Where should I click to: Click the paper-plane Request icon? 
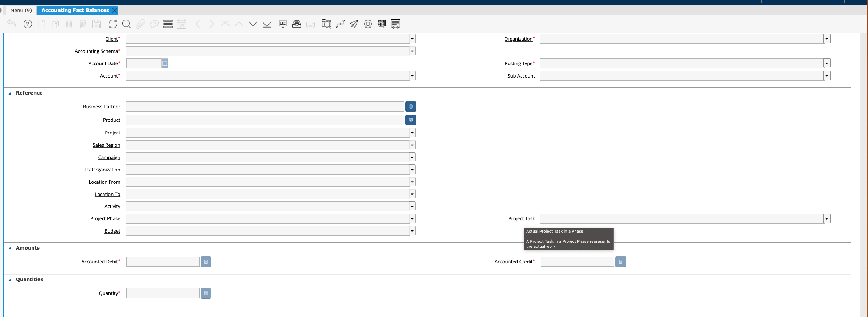click(354, 24)
